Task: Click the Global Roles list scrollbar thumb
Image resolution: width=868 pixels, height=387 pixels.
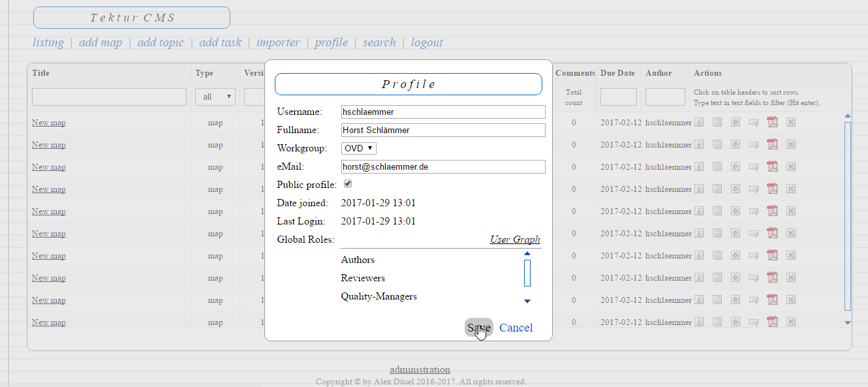Action: (x=527, y=273)
